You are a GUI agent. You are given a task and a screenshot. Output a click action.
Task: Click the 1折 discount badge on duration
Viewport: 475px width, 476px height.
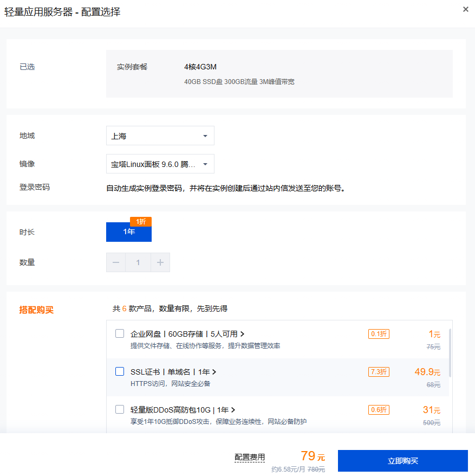pyautogui.click(x=141, y=221)
